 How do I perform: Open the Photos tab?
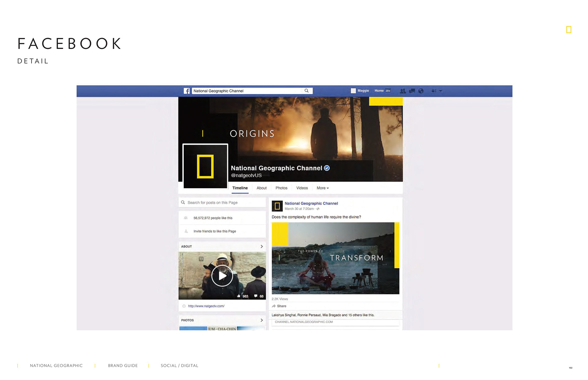[281, 188]
